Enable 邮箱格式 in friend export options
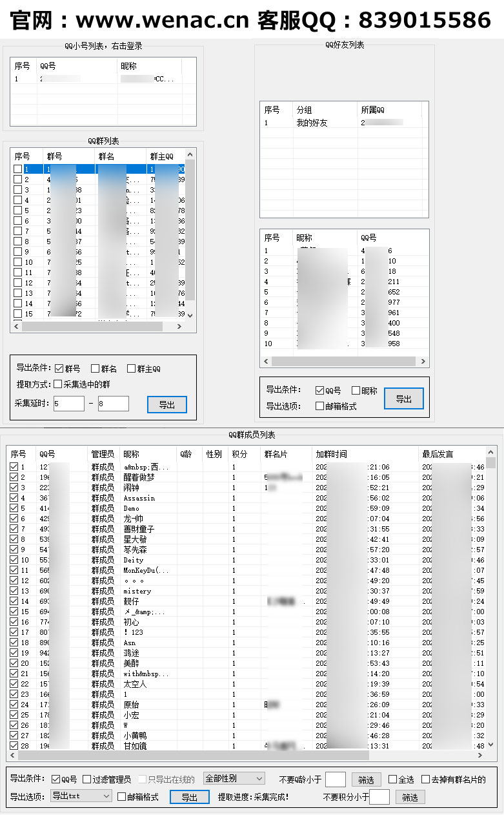The image size is (504, 815). click(319, 406)
